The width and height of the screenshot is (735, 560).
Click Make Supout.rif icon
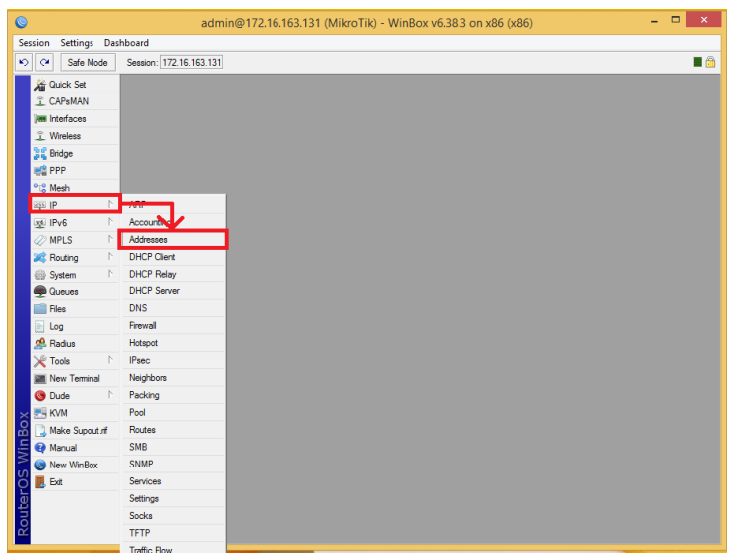pos(40,430)
